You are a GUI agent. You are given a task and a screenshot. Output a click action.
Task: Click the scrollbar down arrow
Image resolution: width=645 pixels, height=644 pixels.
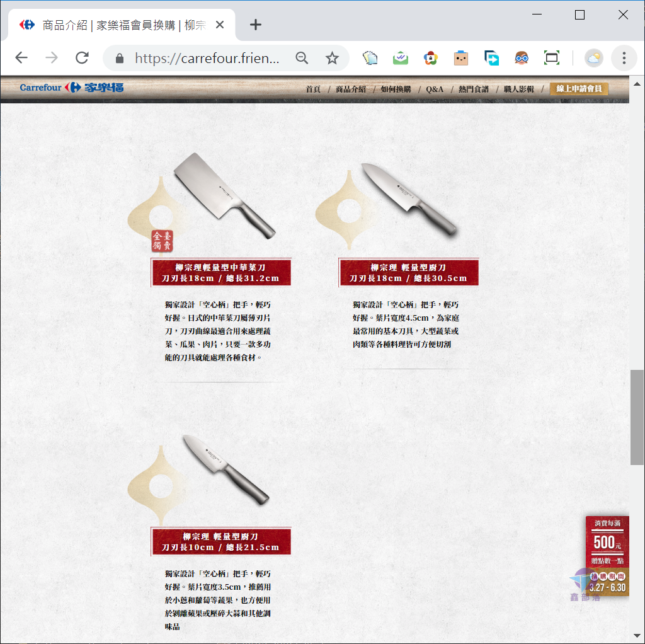click(637, 635)
